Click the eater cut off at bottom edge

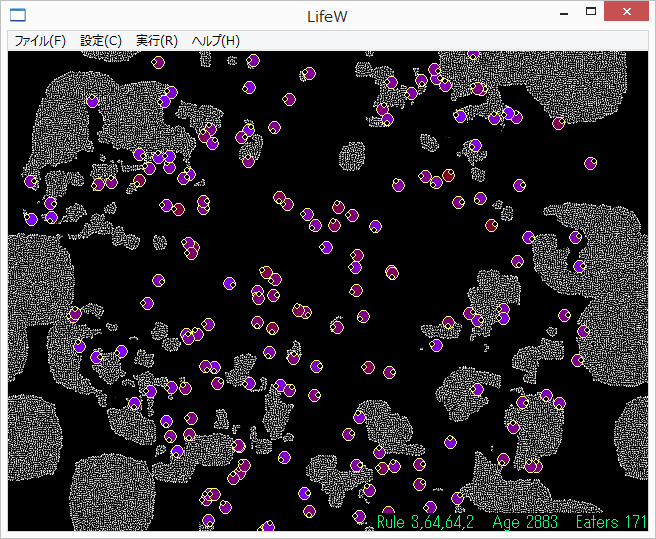pyautogui.click(x=267, y=526)
